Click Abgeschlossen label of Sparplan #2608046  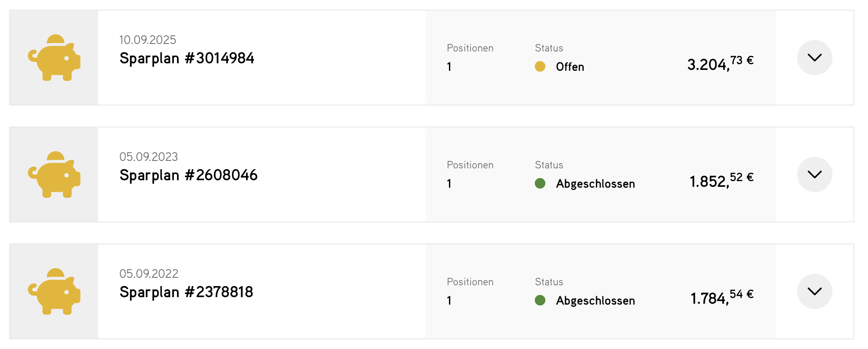(x=595, y=184)
